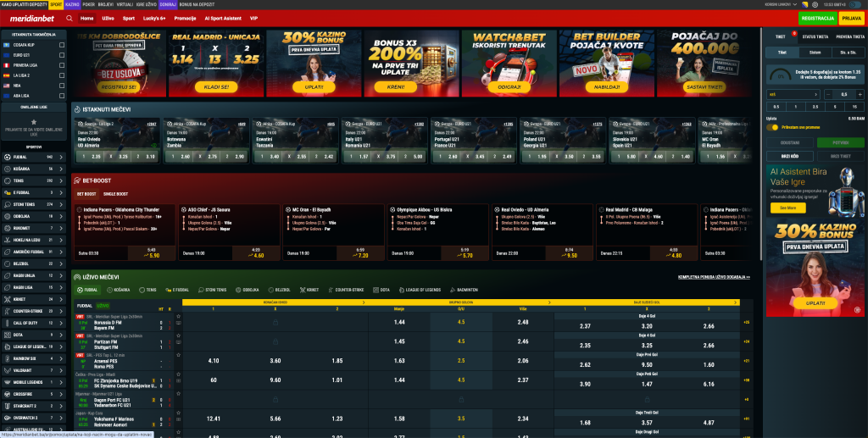Check the ABA LIGA checkbox
The width and height of the screenshot is (868, 438).
[61, 96]
